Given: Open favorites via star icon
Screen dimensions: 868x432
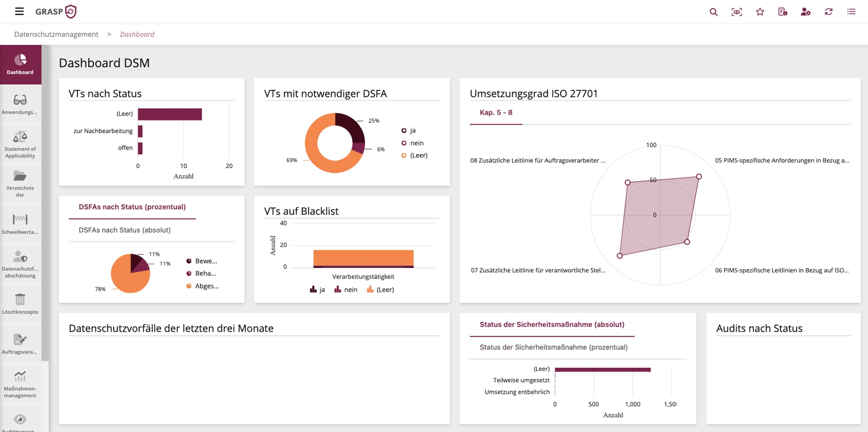Looking at the screenshot, I should pyautogui.click(x=760, y=12).
